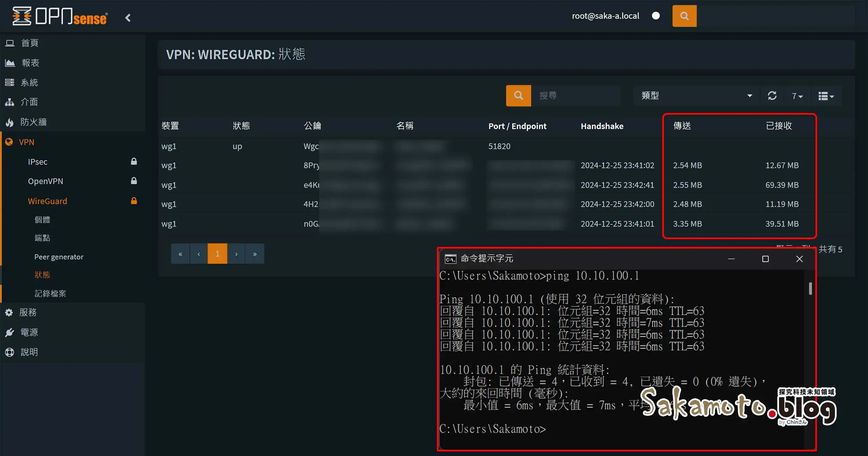Click the column layout icon near 類型
The image size is (868, 456).
coord(825,96)
